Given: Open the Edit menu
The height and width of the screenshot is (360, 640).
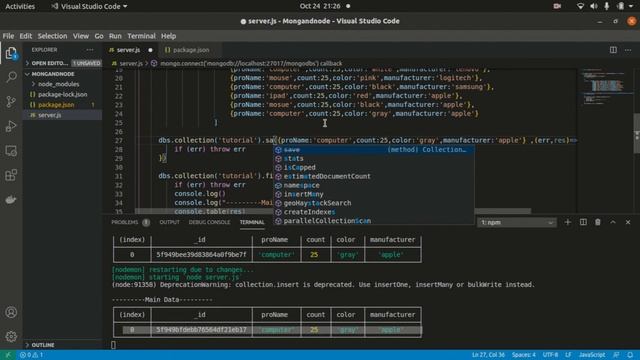Looking at the screenshot, I should pyautogui.click(x=25, y=36).
